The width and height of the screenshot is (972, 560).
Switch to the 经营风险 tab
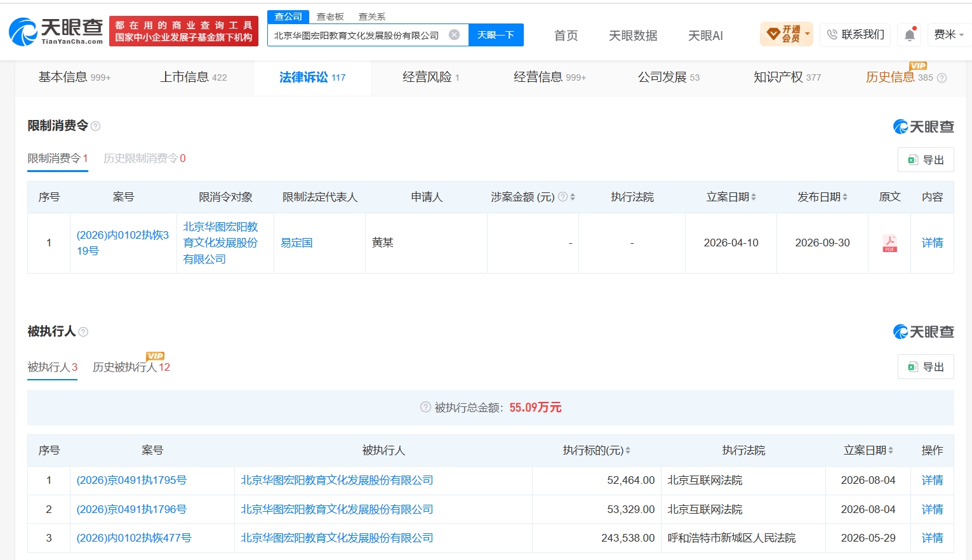coord(430,77)
